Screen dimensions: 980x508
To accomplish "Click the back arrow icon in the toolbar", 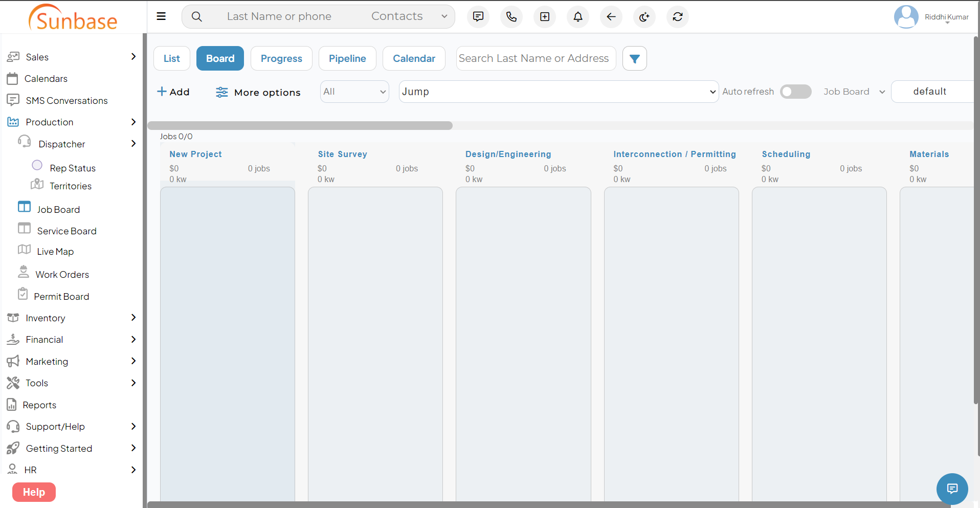I will coord(611,17).
